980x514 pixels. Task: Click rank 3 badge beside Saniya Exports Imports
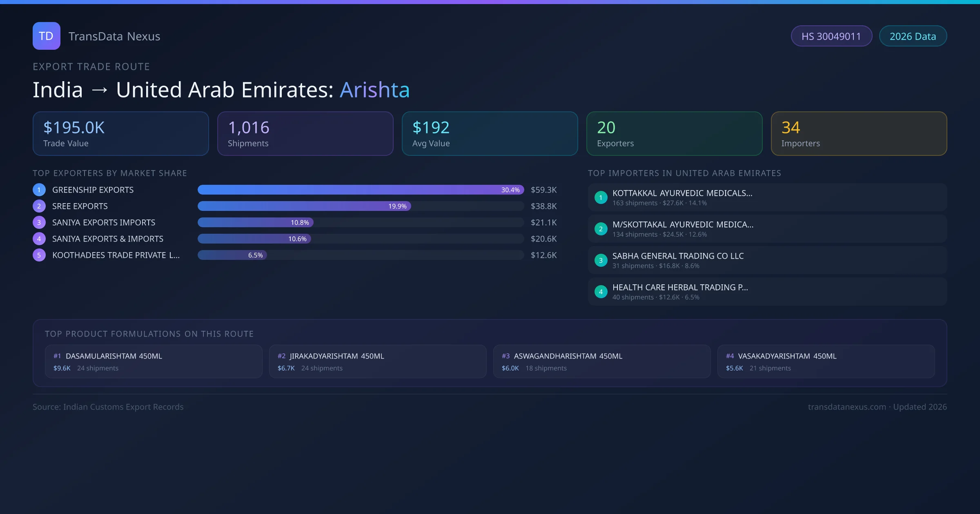click(39, 222)
